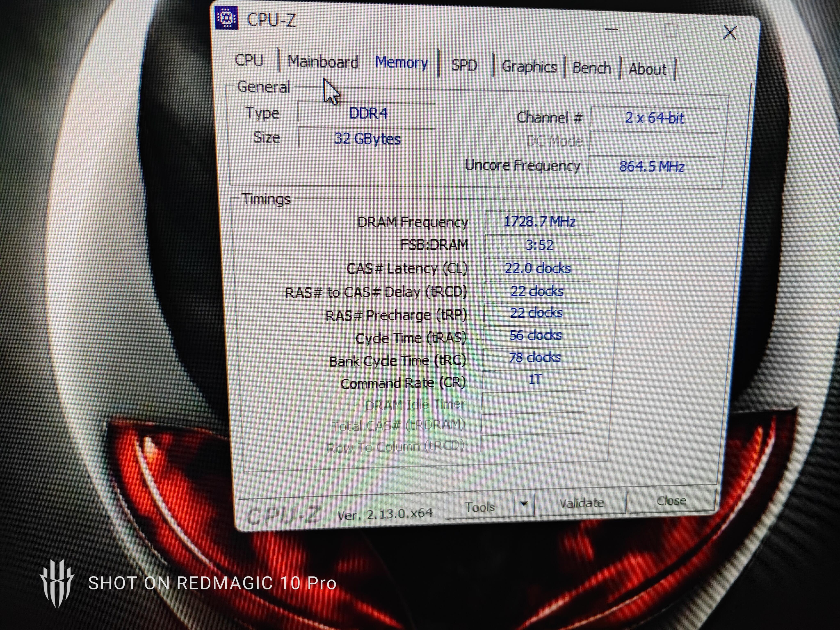Close CPU-Z with the X icon
Image resolution: width=840 pixels, height=630 pixels.
(x=730, y=33)
